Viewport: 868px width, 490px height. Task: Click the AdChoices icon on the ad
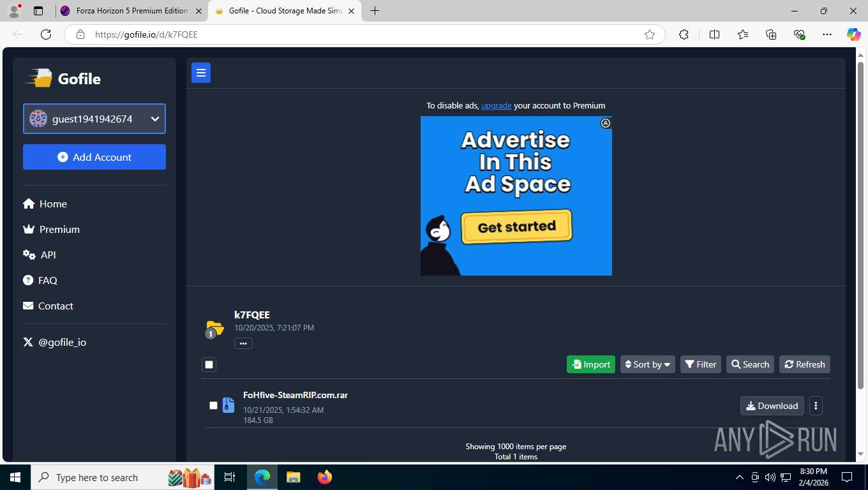point(606,123)
